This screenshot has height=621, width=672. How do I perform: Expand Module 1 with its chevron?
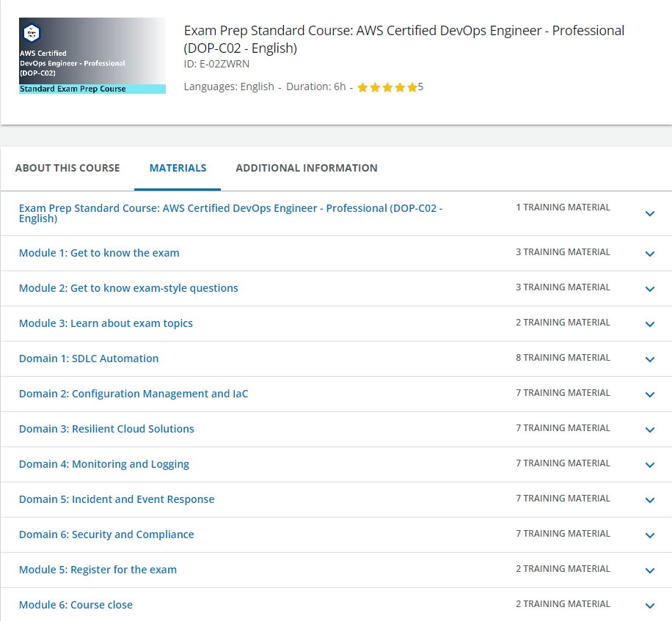650,254
